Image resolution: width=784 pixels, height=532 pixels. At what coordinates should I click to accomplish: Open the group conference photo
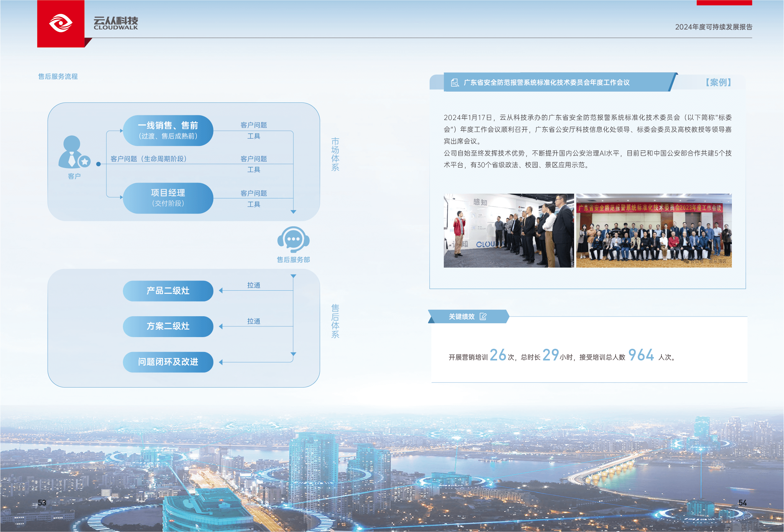coord(654,230)
